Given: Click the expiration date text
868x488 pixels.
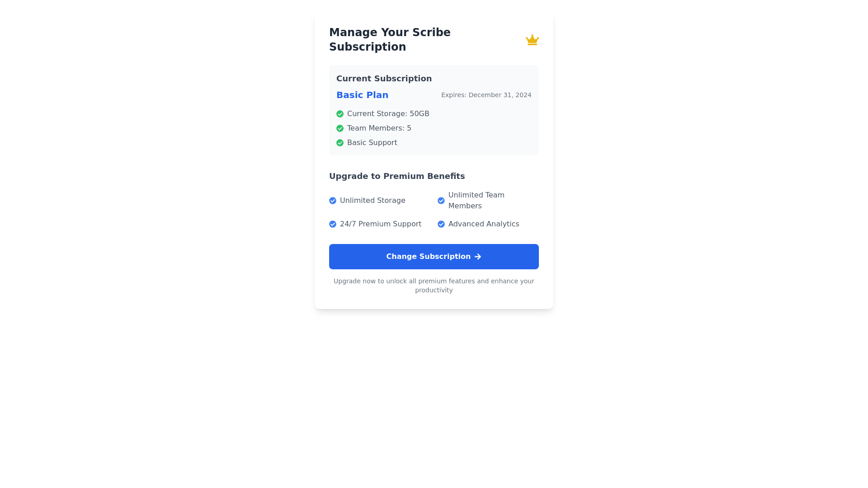Looking at the screenshot, I should [x=486, y=95].
